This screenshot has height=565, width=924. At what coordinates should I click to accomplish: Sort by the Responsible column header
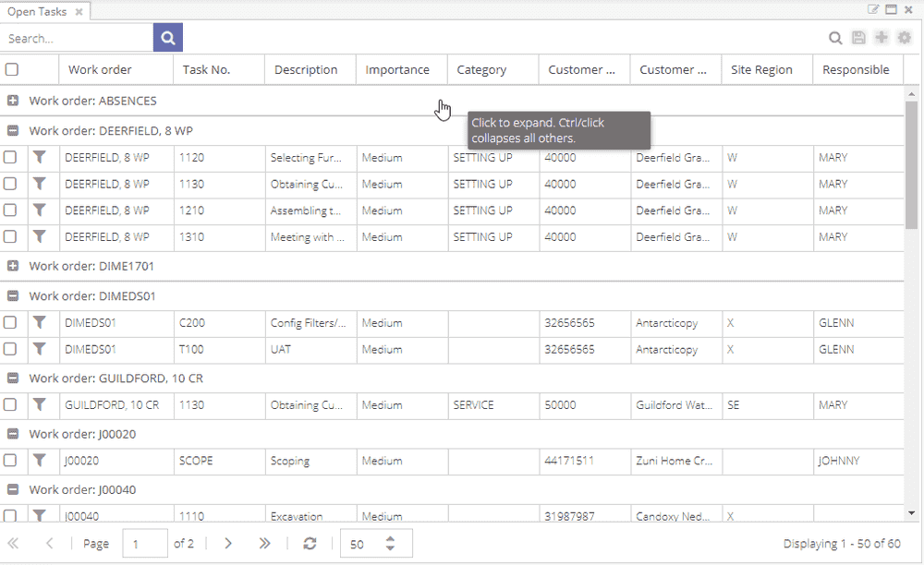click(857, 69)
